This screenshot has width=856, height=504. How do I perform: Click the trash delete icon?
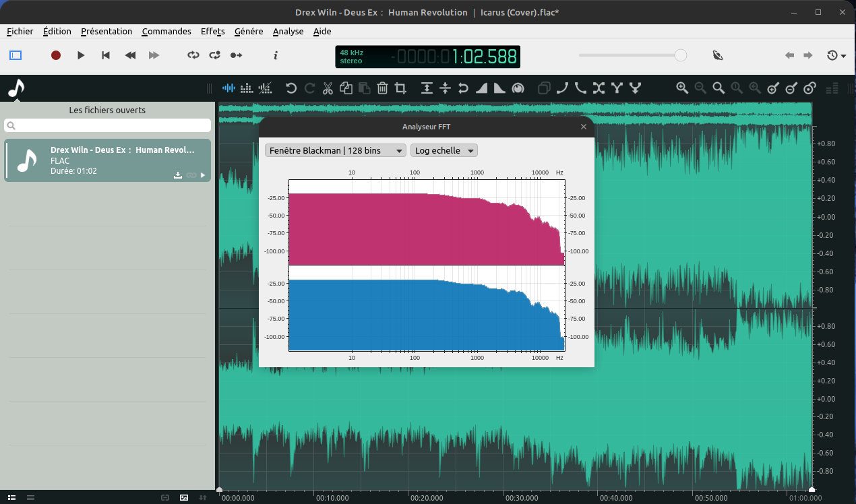pyautogui.click(x=382, y=88)
